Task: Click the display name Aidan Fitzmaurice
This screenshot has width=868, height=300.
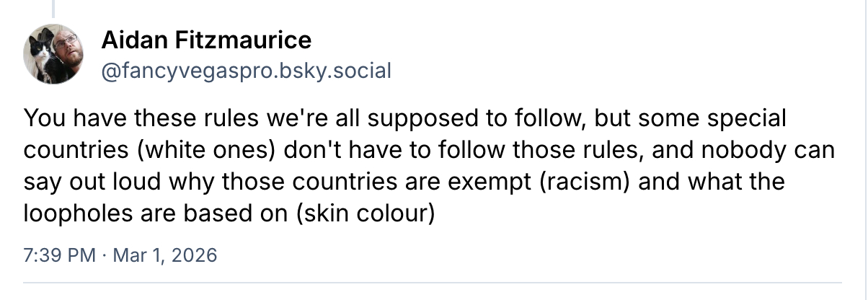Action: click(x=206, y=40)
